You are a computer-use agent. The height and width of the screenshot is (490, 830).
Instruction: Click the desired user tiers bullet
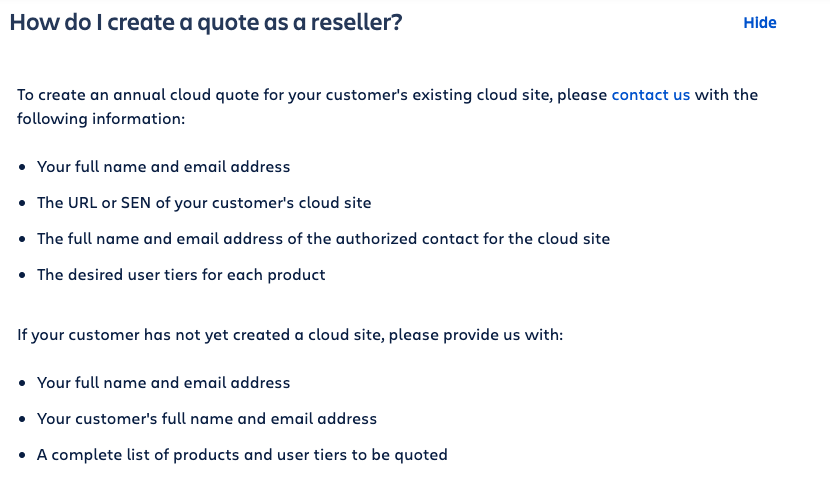181,275
